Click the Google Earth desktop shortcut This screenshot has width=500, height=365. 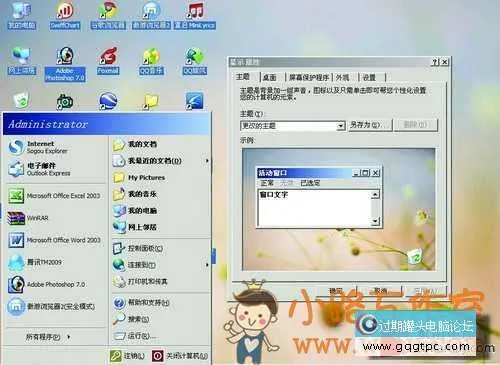pos(108,101)
